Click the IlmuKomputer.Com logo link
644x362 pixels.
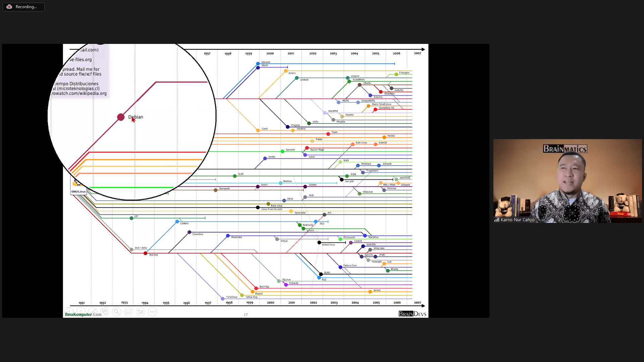click(83, 314)
